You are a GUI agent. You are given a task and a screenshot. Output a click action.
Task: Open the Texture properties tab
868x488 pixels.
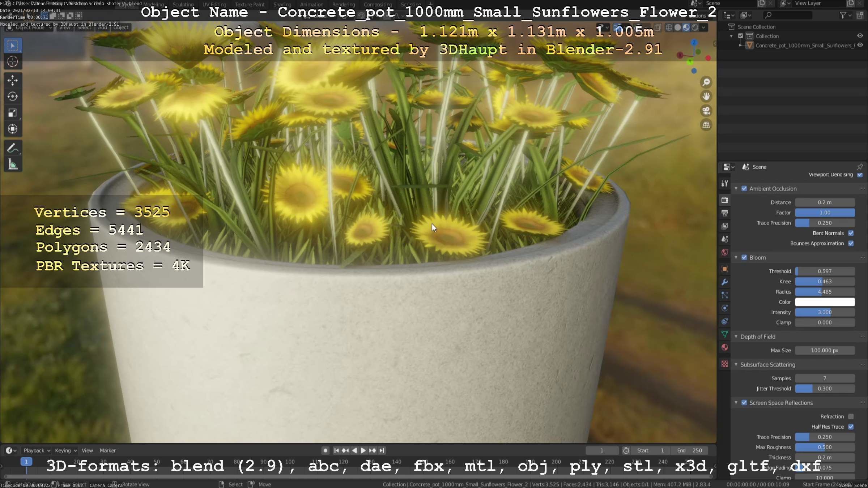[x=724, y=364]
